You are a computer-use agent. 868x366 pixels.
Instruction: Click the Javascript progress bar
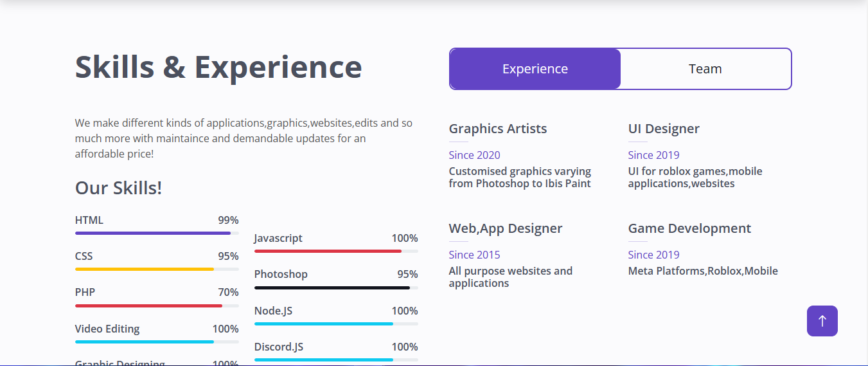(x=336, y=251)
